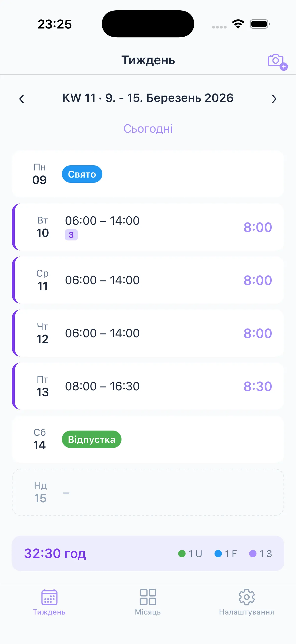
Task: Tap purple dot counter 1 З
Action: 260,554
